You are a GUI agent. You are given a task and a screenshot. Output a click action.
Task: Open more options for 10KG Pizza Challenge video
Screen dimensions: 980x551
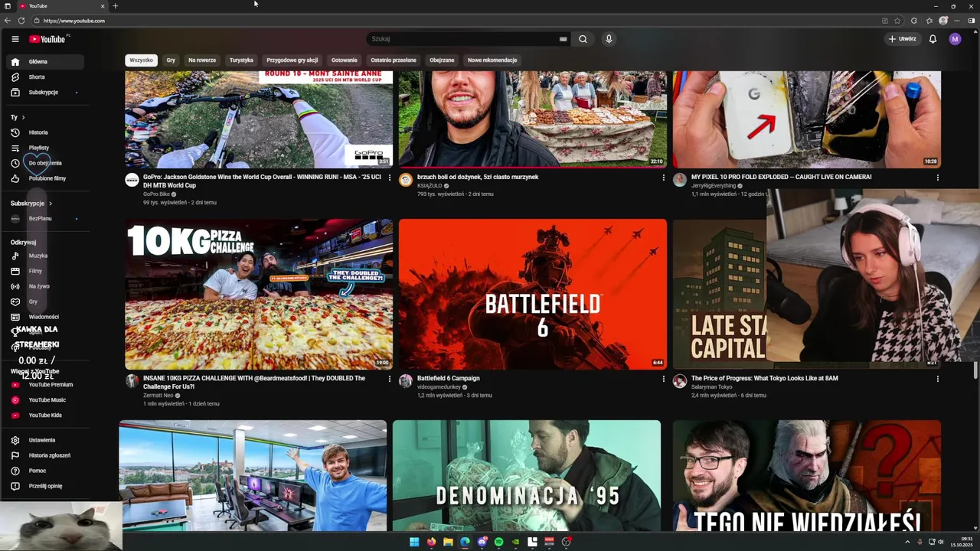pos(389,379)
